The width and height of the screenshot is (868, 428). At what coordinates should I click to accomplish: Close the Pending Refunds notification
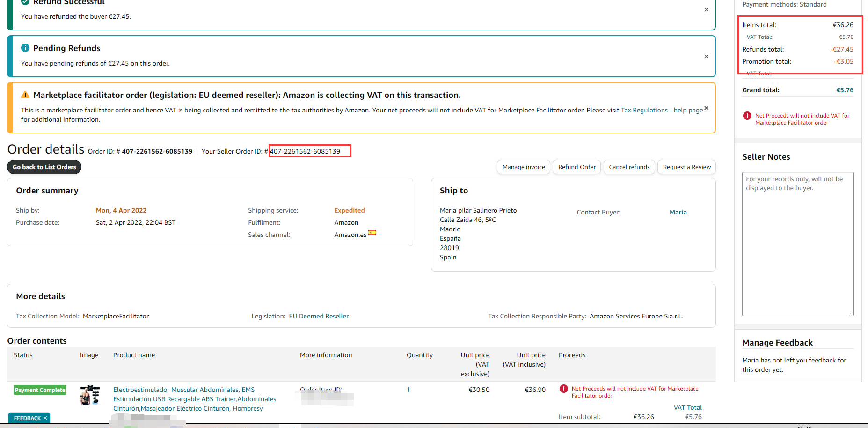(x=706, y=57)
